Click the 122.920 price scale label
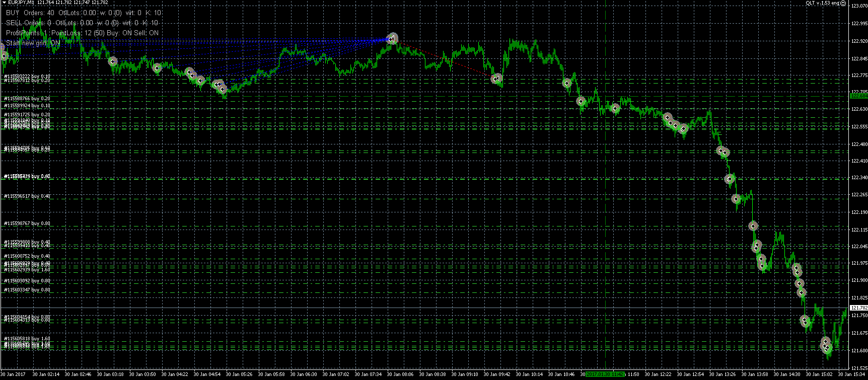Screen dimensions: 868x380 point(859,41)
